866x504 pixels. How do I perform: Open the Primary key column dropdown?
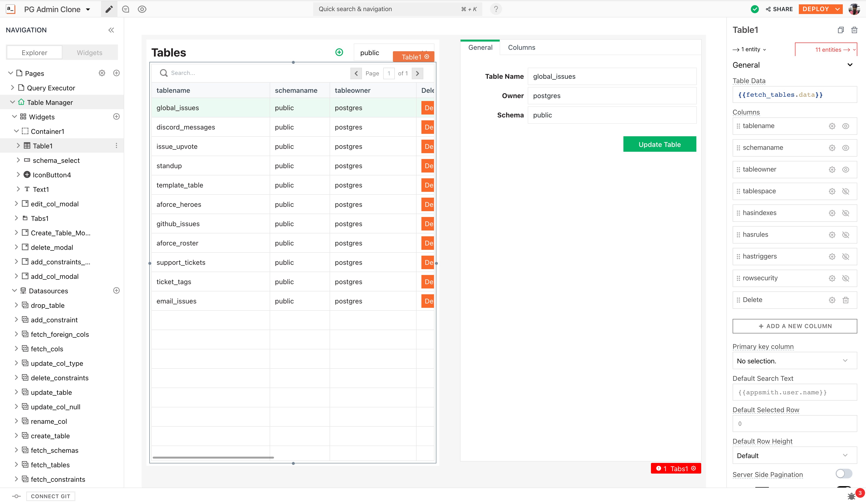click(x=794, y=361)
